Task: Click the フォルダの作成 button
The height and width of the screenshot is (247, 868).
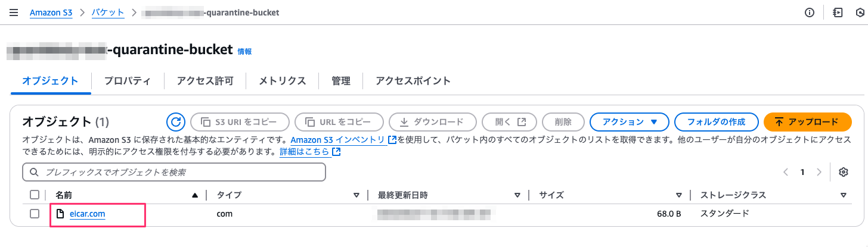Action: pyautogui.click(x=716, y=122)
